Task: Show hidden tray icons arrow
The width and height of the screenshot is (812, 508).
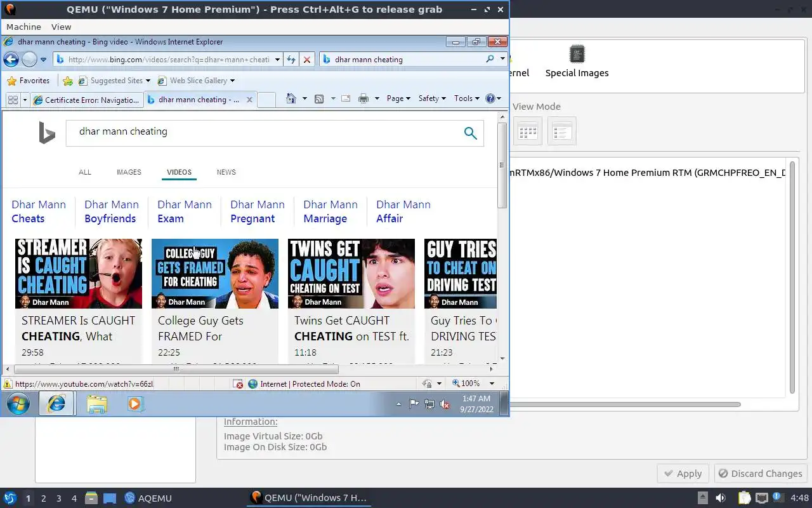Action: (x=398, y=404)
